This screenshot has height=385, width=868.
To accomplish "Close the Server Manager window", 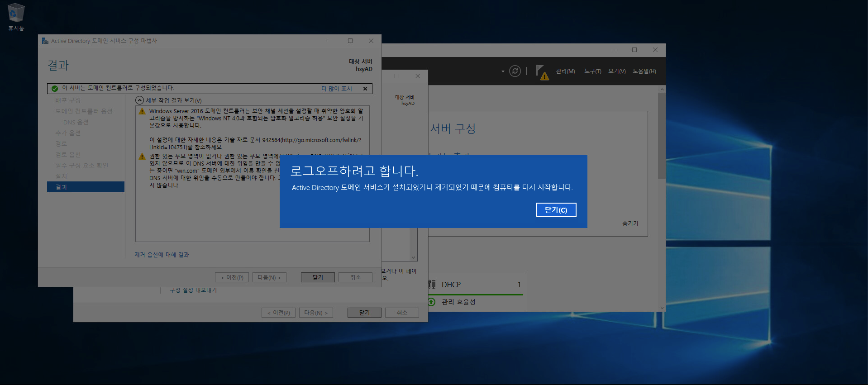I will pos(655,50).
